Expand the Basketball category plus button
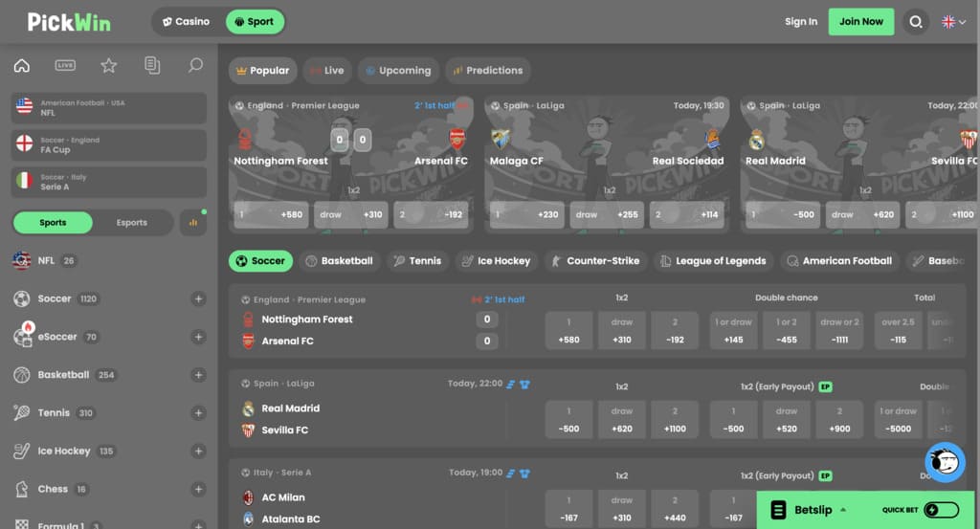This screenshot has height=529, width=980. pos(198,375)
